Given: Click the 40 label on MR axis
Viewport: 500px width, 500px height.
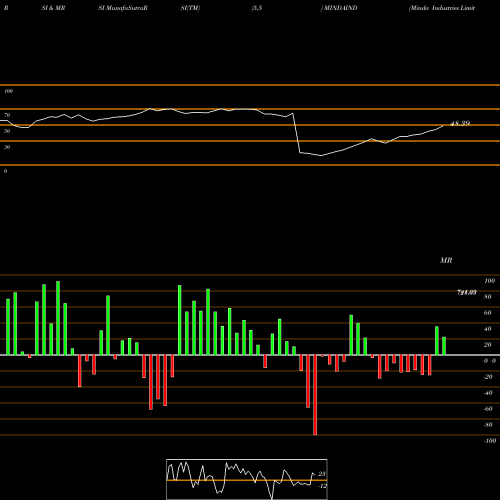Looking at the screenshot, I should 488,329.
